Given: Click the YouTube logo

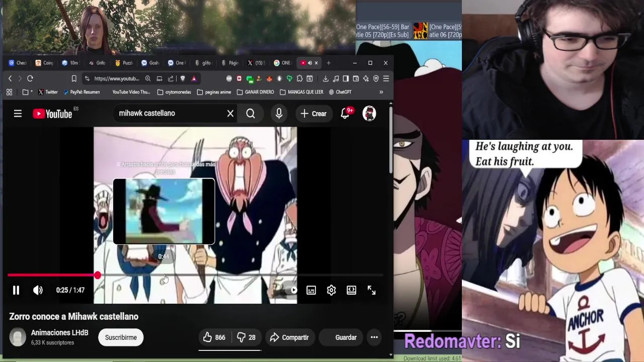Looking at the screenshot, I should click(x=52, y=114).
